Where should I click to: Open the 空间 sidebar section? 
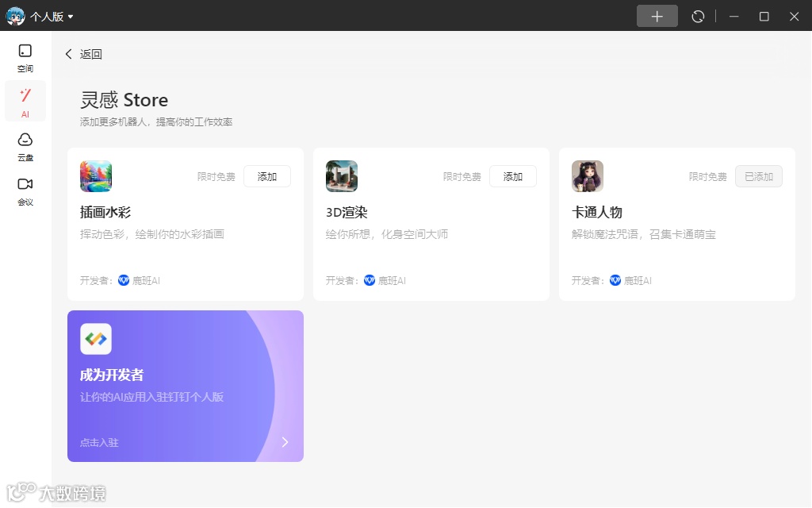click(25, 58)
